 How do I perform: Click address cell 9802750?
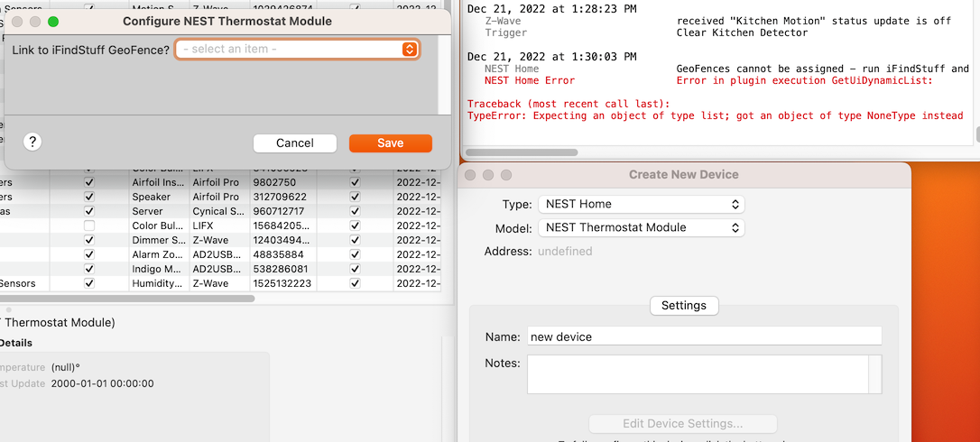[283, 182]
